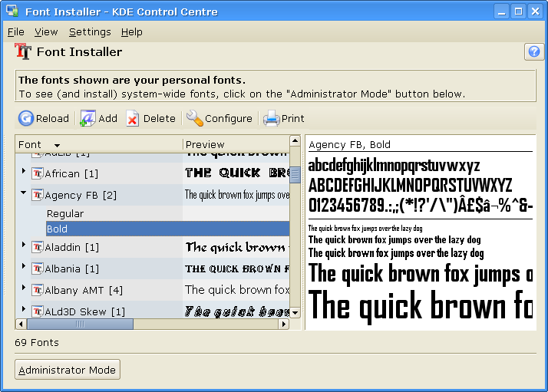Open the Help menu
548x392 pixels.
click(132, 31)
